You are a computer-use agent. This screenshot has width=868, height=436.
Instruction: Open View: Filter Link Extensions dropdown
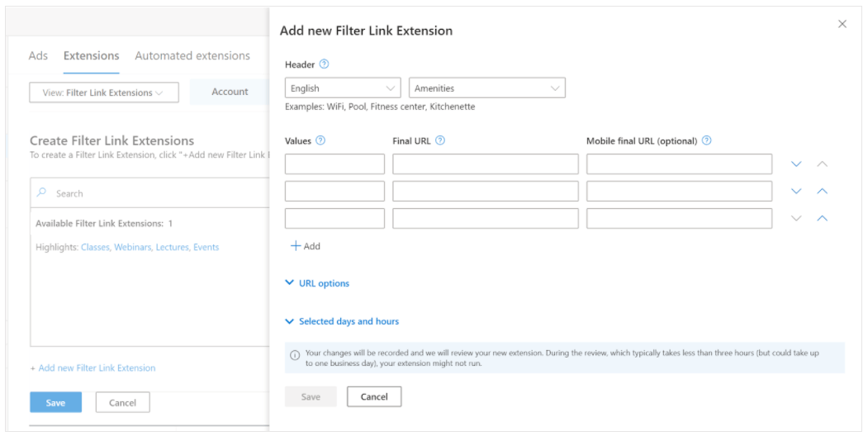(x=104, y=92)
